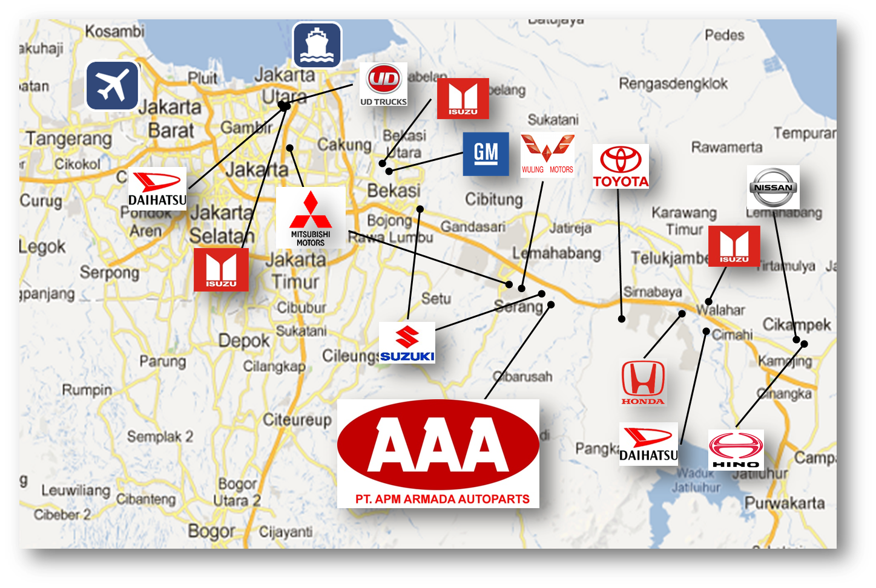Click the Rengasdengklok label
This screenshot has height=588, width=876.
(673, 84)
